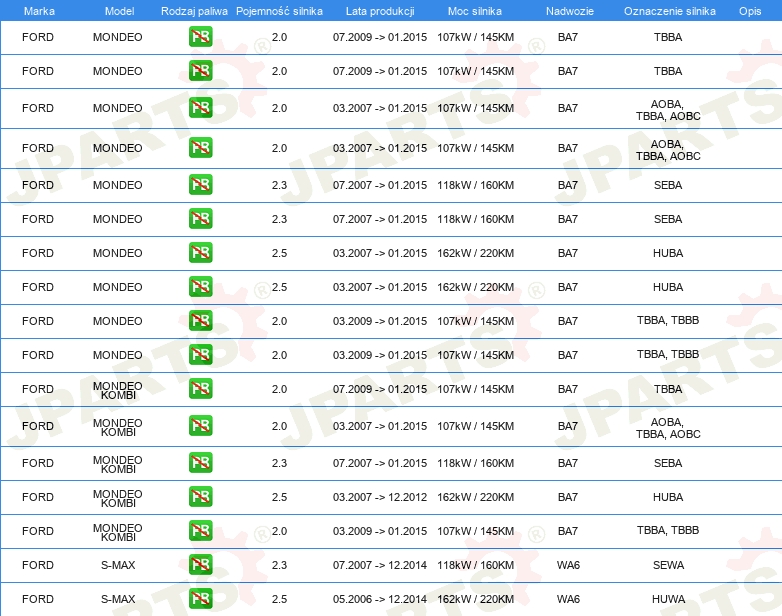Select 'AOBA, TBBA, AOBC' in the MONDEO KOMBI row
Image resolution: width=782 pixels, height=616 pixels.
tap(668, 428)
